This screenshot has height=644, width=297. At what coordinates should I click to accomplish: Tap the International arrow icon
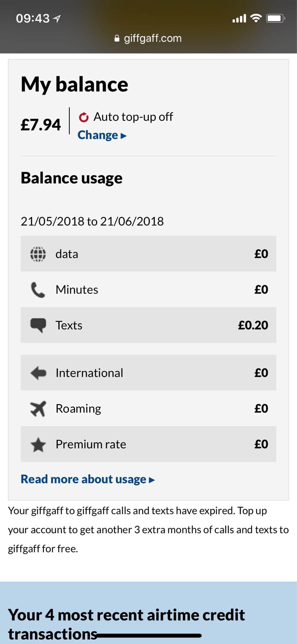(38, 373)
